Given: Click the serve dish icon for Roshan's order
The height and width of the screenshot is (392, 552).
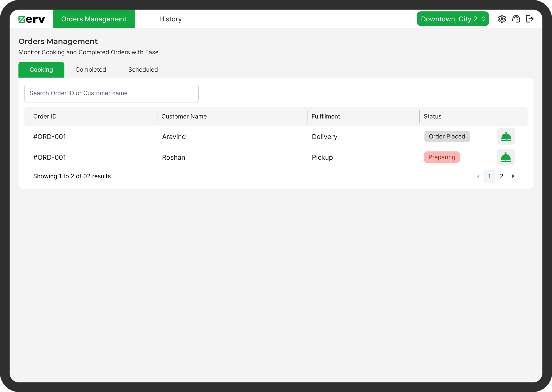Looking at the screenshot, I should (506, 157).
